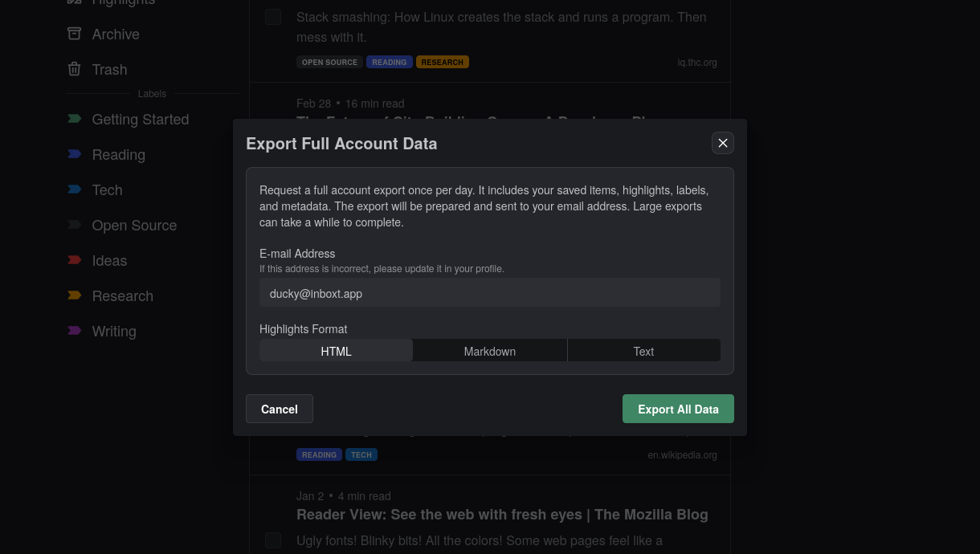
Task: Dismiss the export dialog with the X
Action: point(722,143)
